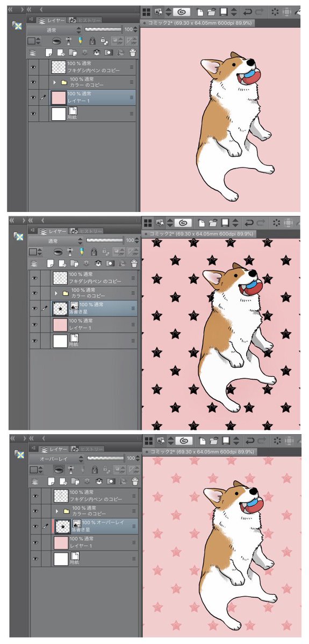Click dotted-circle Clear icon above pink-star canvas
This screenshot has height=644, width=309.
(x=277, y=441)
